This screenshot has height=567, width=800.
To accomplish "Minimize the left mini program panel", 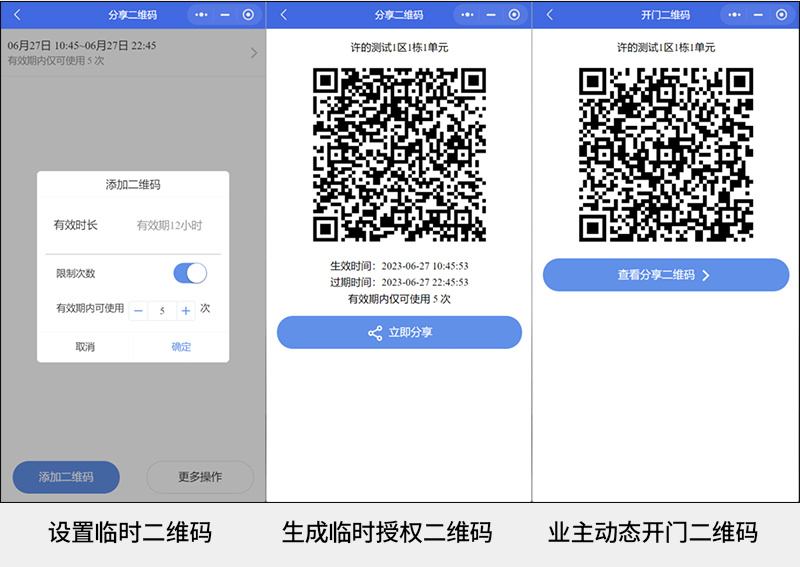I will point(225,15).
